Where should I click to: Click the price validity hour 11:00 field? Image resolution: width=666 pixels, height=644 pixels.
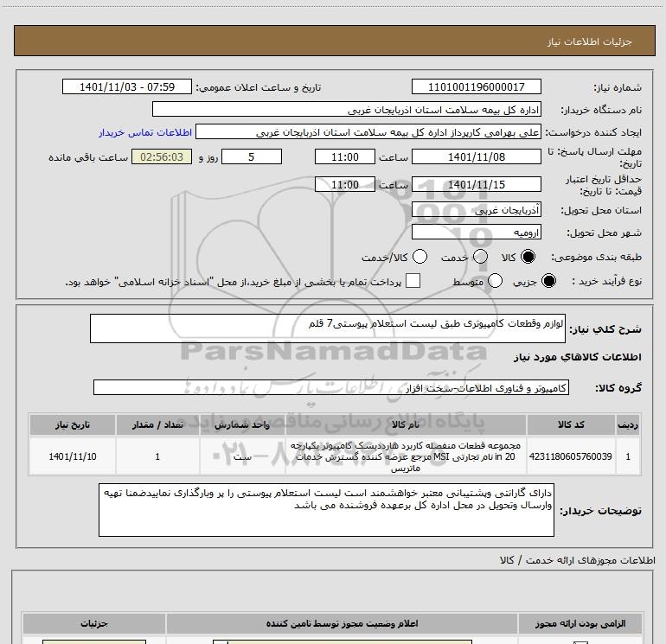pos(345,185)
